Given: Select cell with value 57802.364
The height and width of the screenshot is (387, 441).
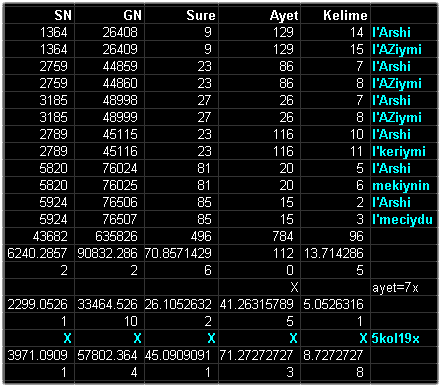Looking at the screenshot, I should [110, 355].
